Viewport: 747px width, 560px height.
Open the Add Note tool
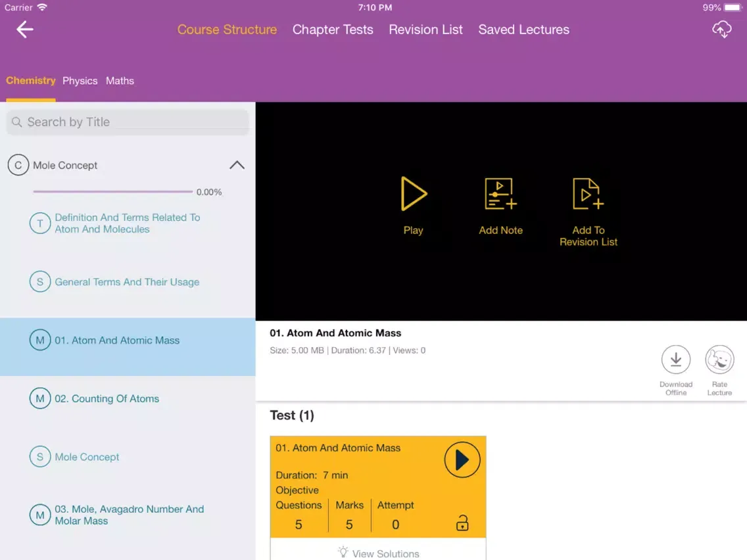coord(500,194)
